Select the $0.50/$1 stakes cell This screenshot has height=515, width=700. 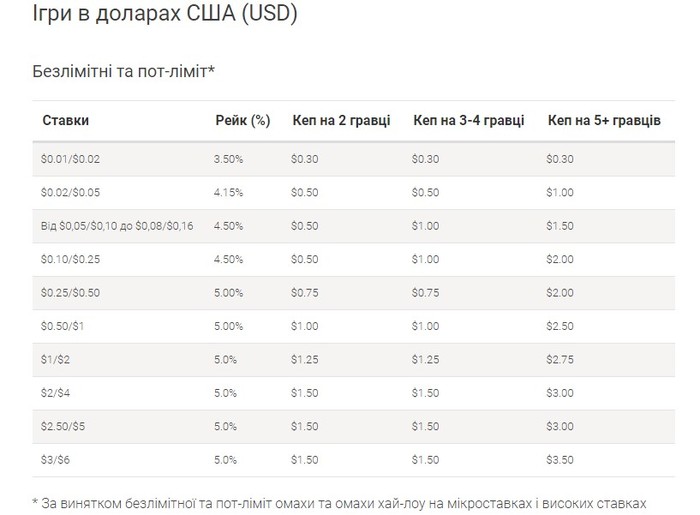pyautogui.click(x=62, y=327)
